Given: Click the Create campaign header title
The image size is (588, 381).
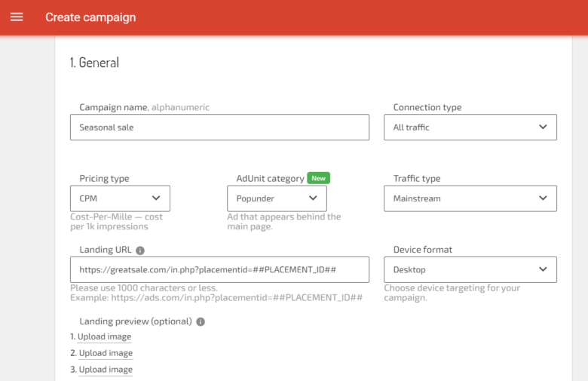Looking at the screenshot, I should click(x=90, y=17).
